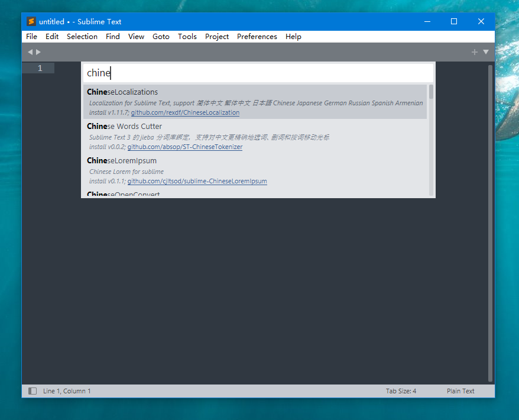This screenshot has width=519, height=420.
Task: Open the Goto menu
Action: point(161,37)
